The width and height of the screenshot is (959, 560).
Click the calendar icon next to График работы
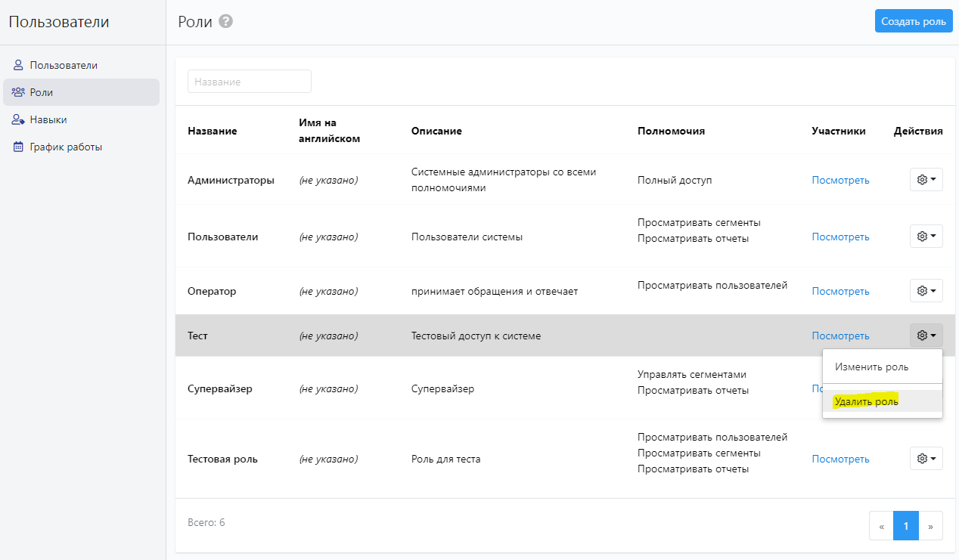pyautogui.click(x=18, y=147)
